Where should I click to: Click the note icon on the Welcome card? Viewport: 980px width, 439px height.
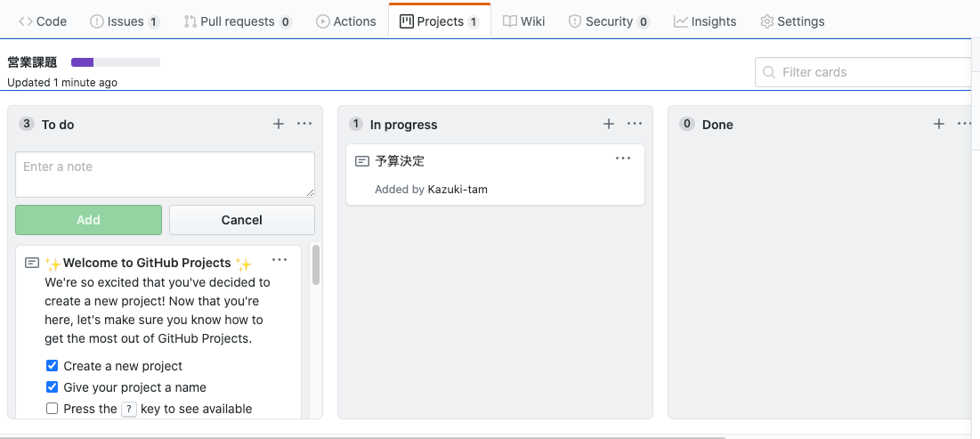click(32, 263)
